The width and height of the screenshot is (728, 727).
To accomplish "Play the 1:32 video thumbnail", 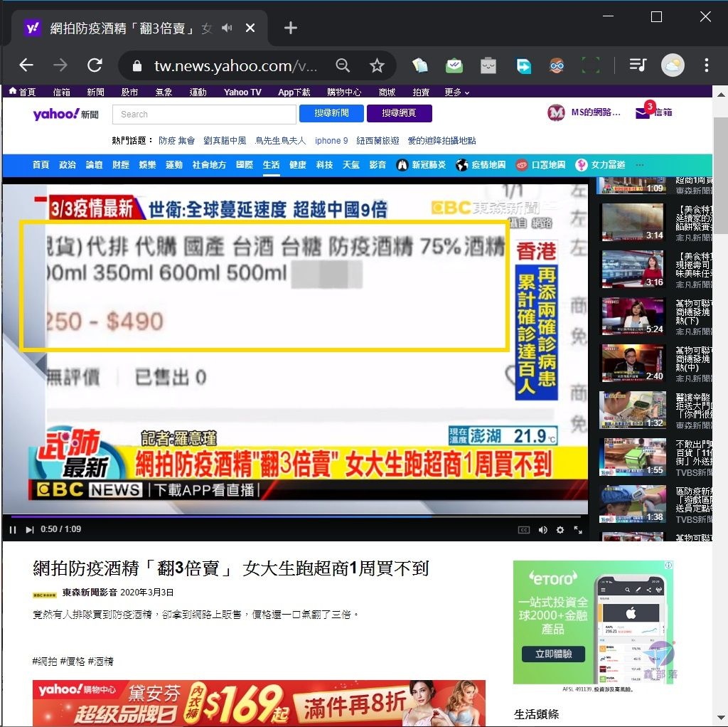I will click(x=633, y=410).
